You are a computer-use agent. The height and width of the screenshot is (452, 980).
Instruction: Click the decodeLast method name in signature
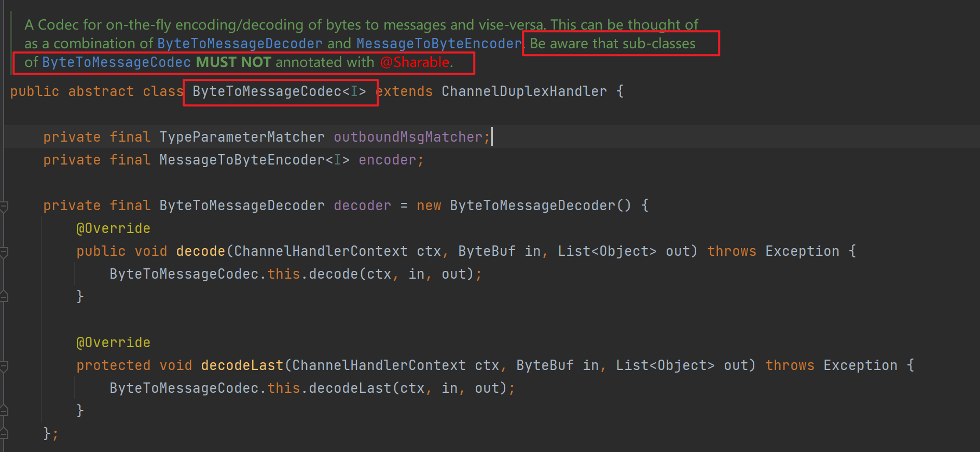pos(242,366)
